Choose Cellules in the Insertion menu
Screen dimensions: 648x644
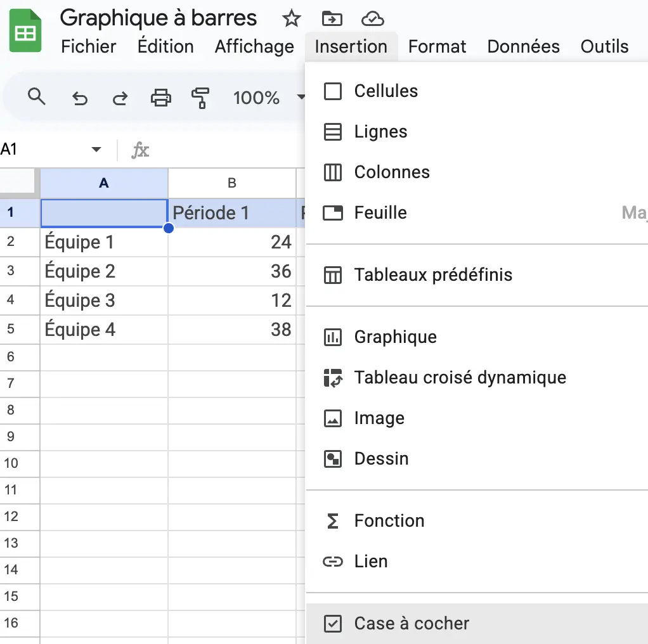pos(477,91)
